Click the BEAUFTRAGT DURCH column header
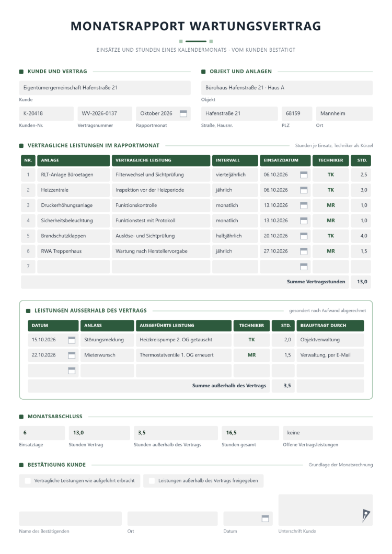The height and width of the screenshot is (554, 392). click(330, 326)
